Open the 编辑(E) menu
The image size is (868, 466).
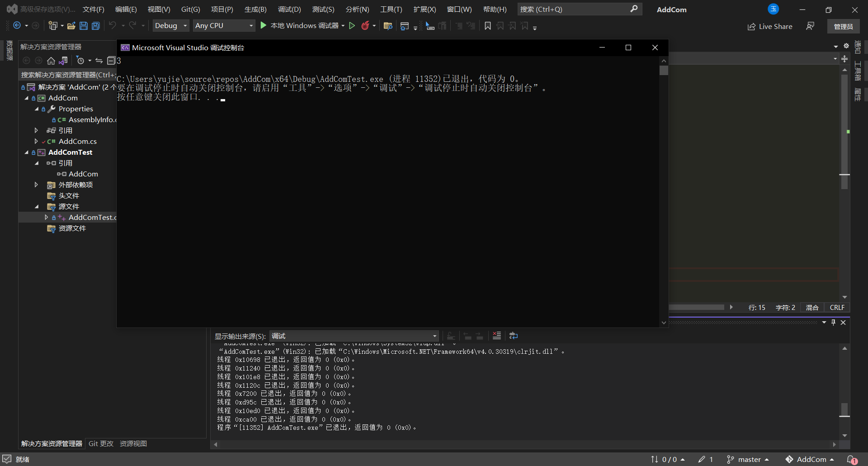[126, 10]
